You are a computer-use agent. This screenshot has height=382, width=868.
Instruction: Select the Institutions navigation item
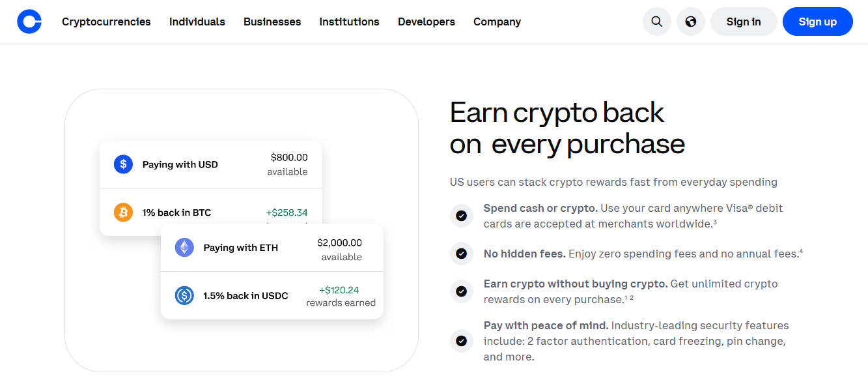[x=349, y=22]
